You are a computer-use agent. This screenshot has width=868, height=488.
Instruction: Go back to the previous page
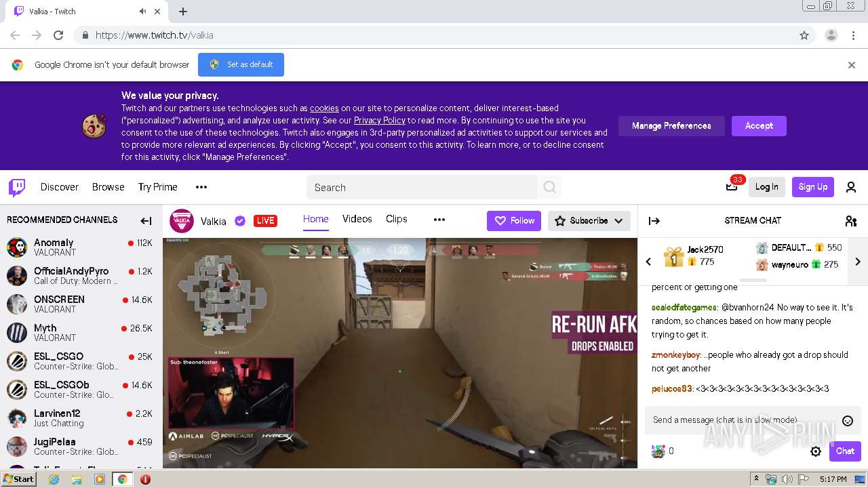[15, 35]
